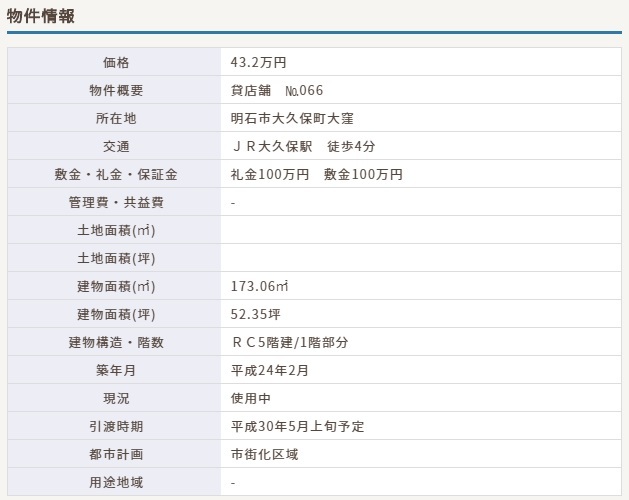Viewport: 629px width, 500px height.
Task: Select the 物件概要 row label
Action: 116,91
